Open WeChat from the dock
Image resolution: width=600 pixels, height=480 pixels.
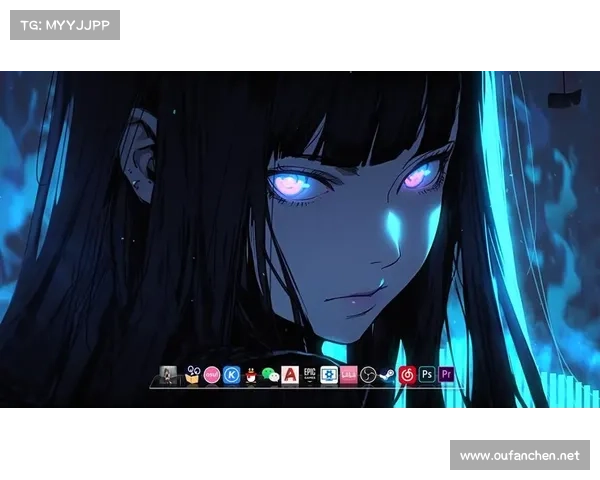click(270, 375)
